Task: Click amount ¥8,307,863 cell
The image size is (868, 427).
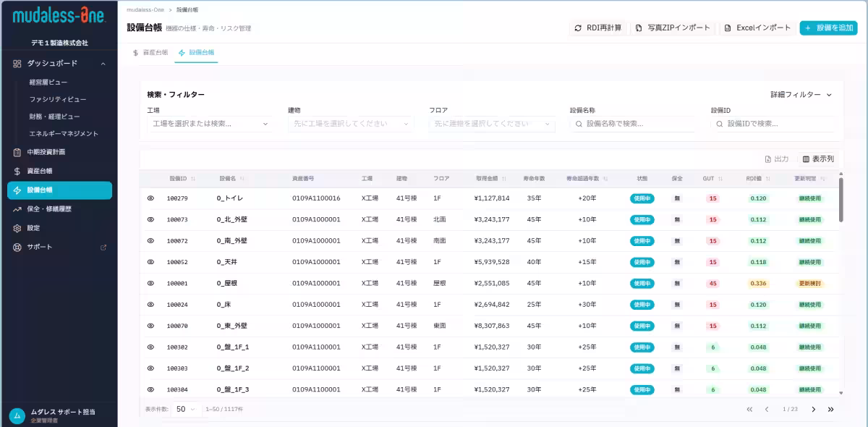Action: (491, 326)
